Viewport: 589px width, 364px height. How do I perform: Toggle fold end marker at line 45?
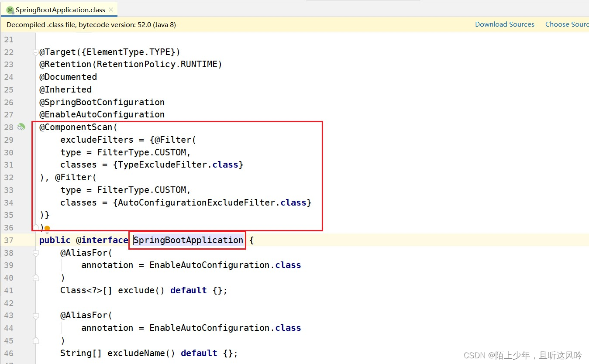(x=35, y=340)
